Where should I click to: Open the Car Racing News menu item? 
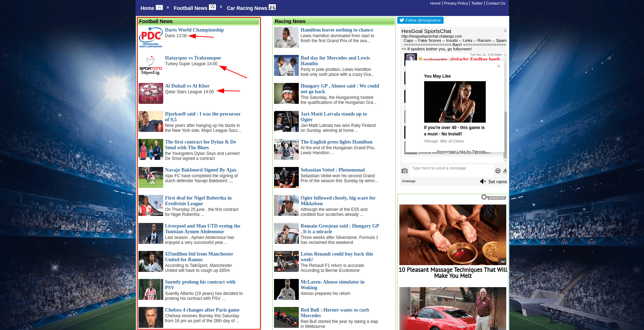247,8
